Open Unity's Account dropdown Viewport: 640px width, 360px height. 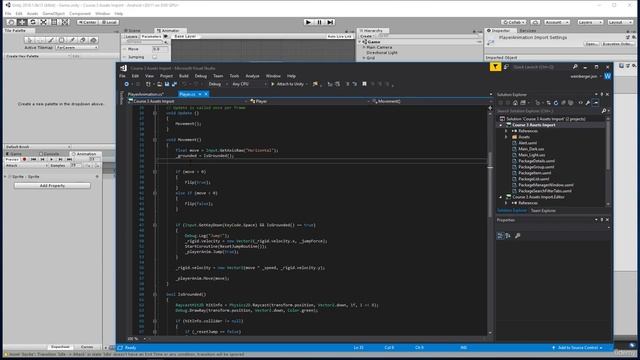click(x=556, y=22)
